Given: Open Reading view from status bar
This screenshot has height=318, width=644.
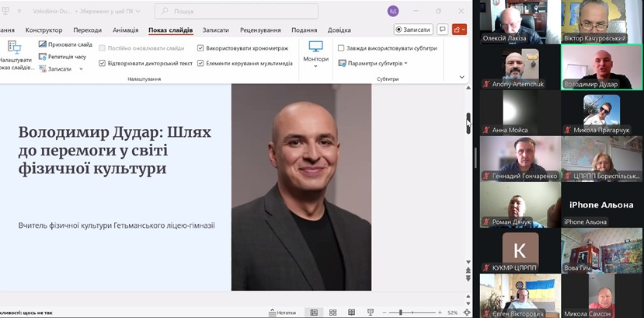Looking at the screenshot, I should pyautogui.click(x=351, y=313).
